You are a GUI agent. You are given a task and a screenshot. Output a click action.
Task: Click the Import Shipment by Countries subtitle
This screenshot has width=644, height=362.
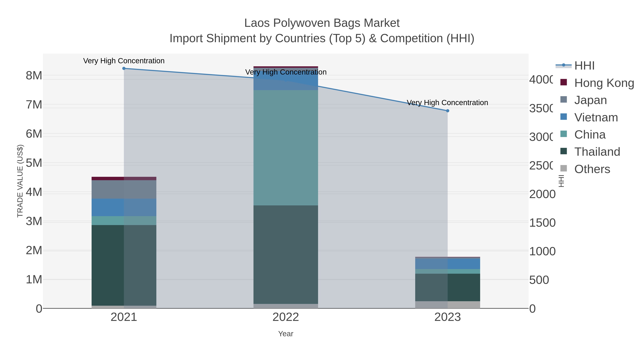click(322, 38)
